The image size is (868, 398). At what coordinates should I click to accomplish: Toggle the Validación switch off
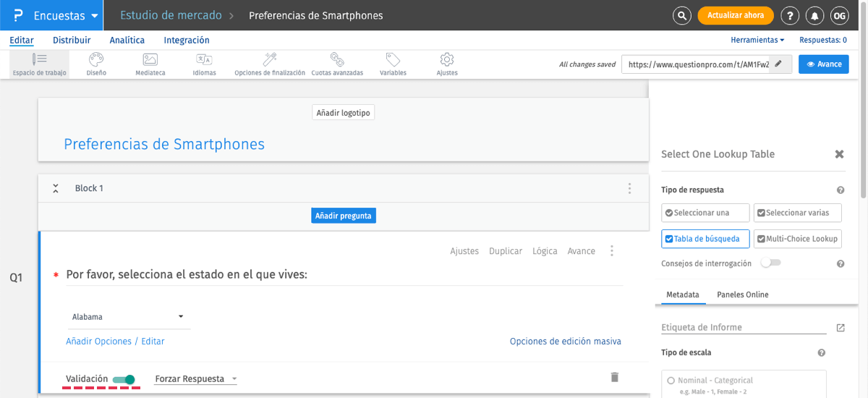click(124, 379)
